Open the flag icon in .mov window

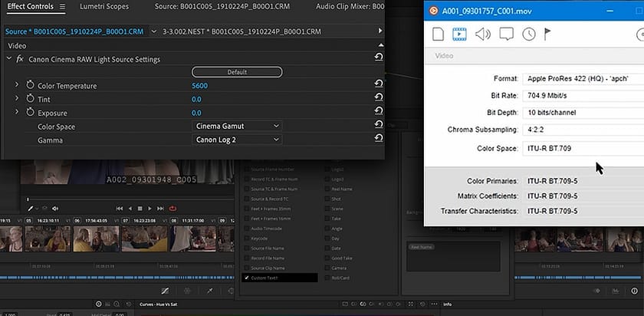(x=547, y=34)
